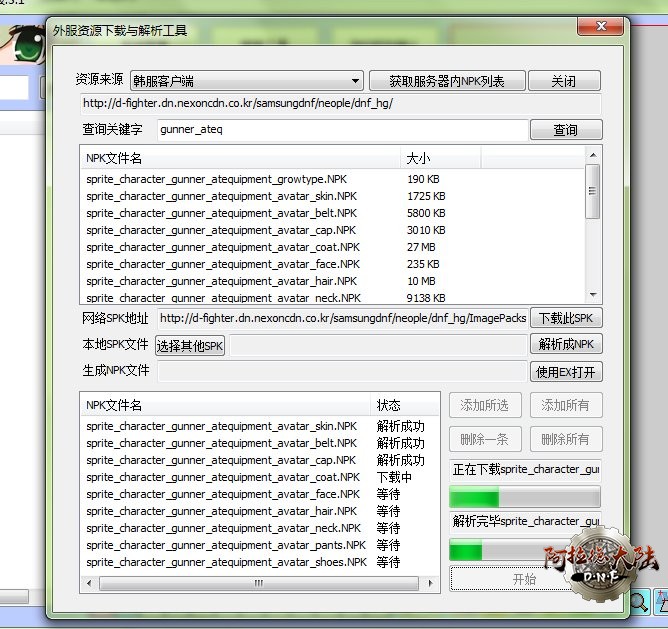The image size is (668, 629).
Task: Select avatar_pants.NPK row in the lower list
Action: [x=226, y=545]
